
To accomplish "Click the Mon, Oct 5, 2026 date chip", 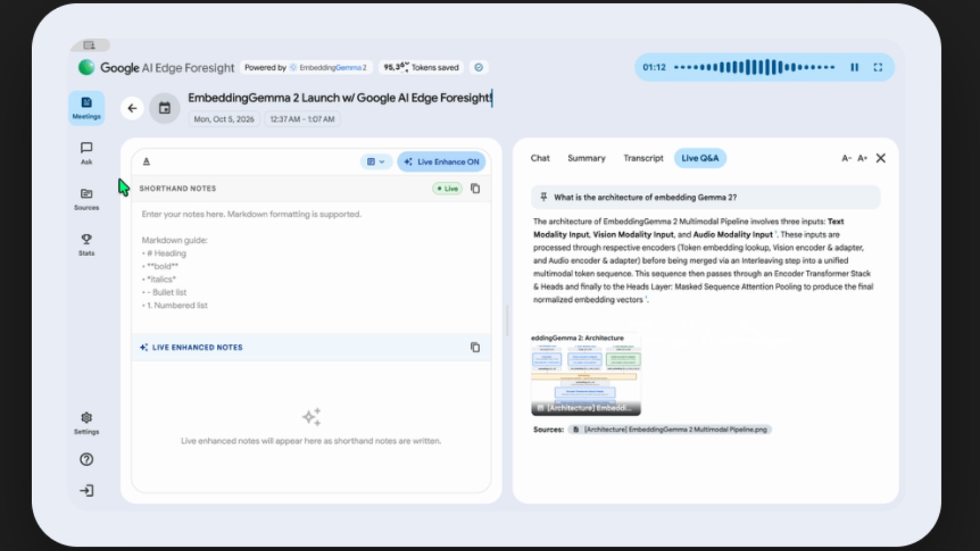I will click(x=224, y=119).
